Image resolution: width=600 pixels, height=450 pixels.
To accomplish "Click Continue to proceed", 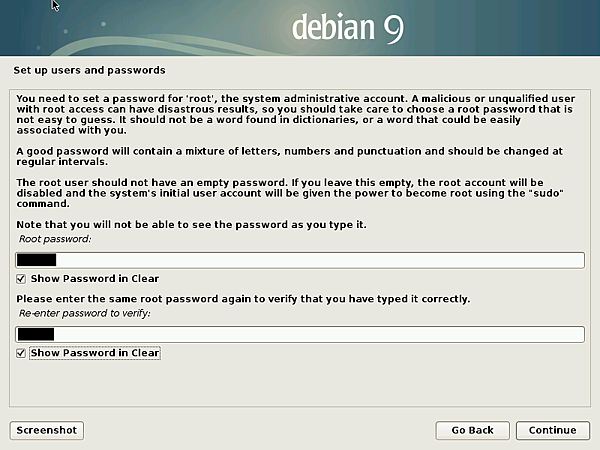I will pos(552,430).
